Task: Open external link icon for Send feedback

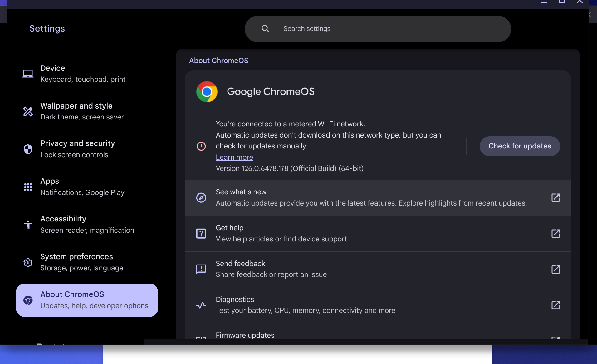Action: point(555,269)
